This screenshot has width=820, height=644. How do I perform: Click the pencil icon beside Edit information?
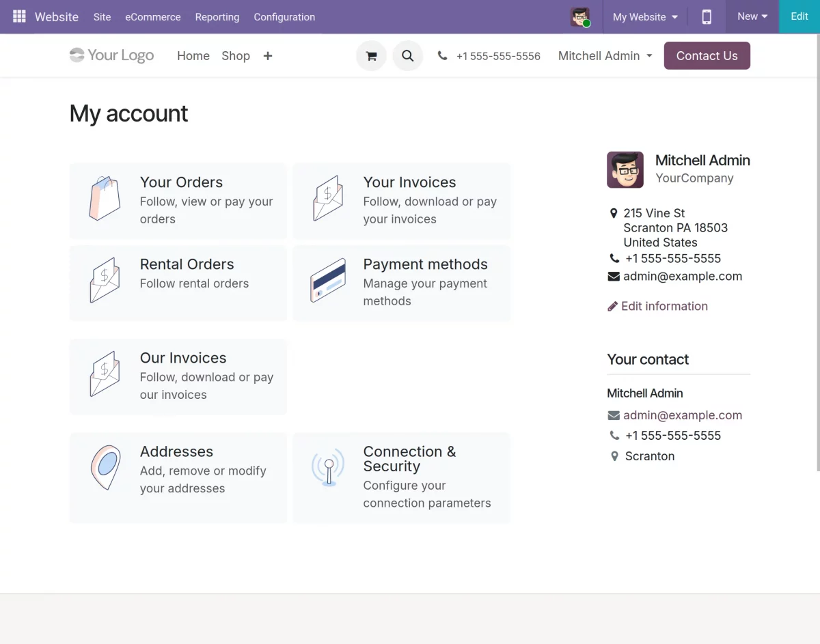612,307
